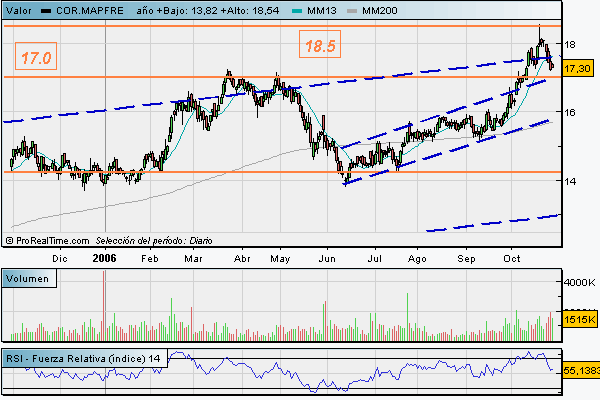The width and height of the screenshot is (600, 400).
Task: Click the MM13 teal legend swatch
Action: point(297,11)
